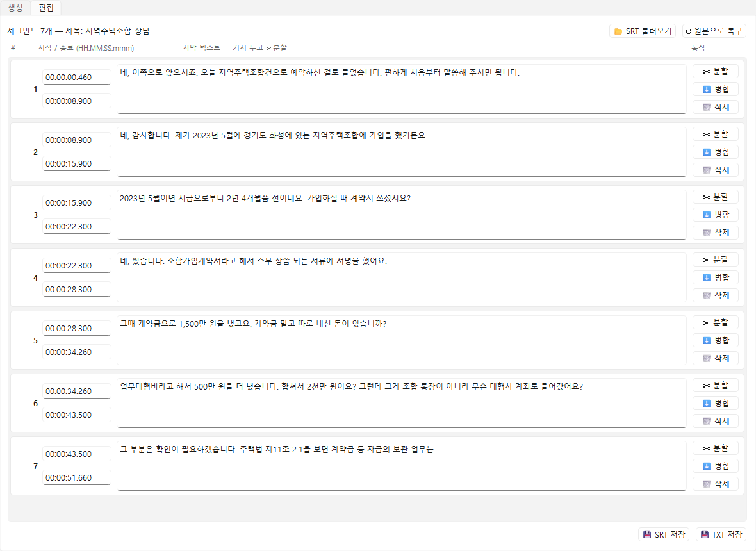
Task: Edit segment 7 start time 00:00:43.500
Action: point(77,454)
